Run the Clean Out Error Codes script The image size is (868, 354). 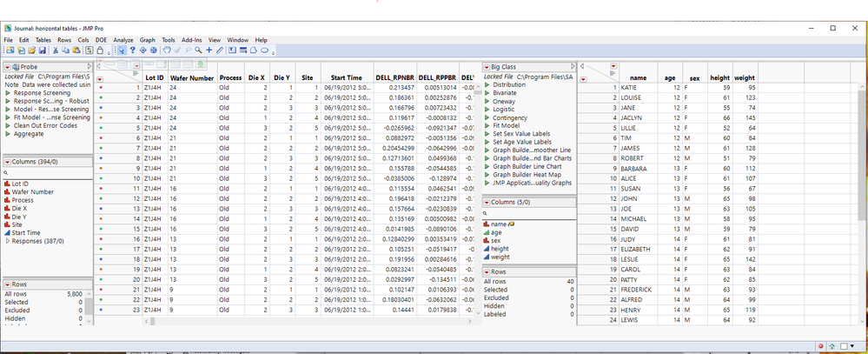(x=8, y=126)
